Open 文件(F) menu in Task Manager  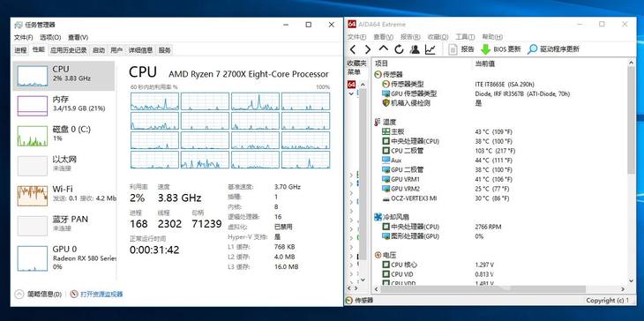pyautogui.click(x=24, y=37)
